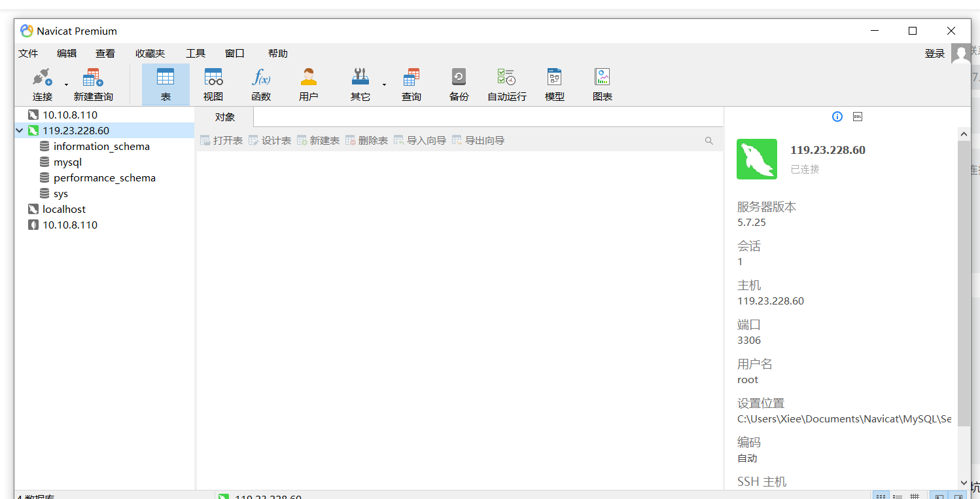Image resolution: width=980 pixels, height=499 pixels.
Task: Switch to the 对象 (Objects) tab
Action: tap(225, 117)
